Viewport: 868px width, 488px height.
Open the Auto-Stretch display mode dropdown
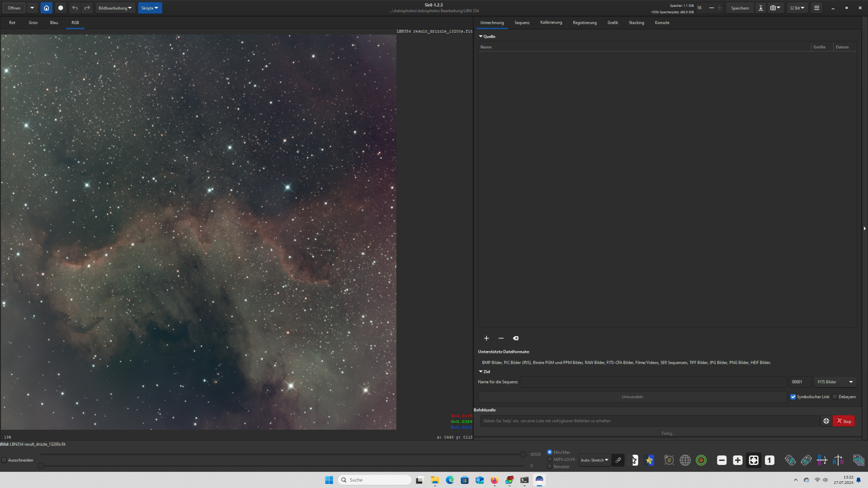coord(594,460)
